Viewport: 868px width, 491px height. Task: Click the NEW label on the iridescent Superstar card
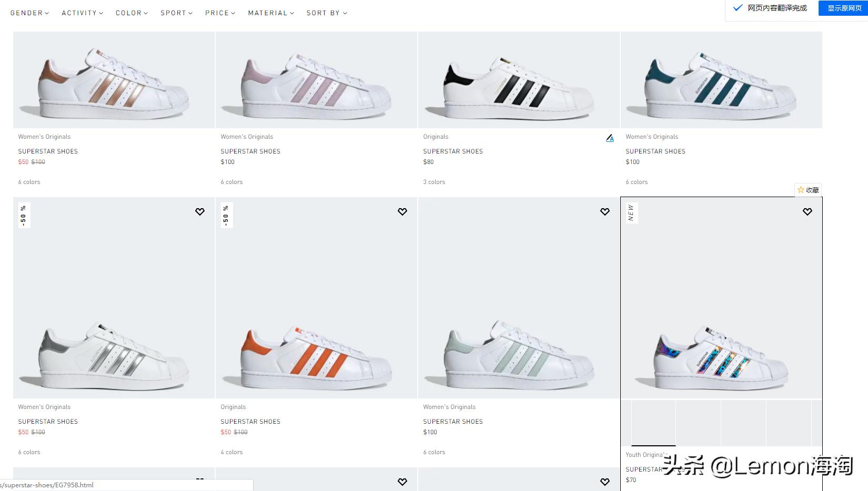[631, 213]
